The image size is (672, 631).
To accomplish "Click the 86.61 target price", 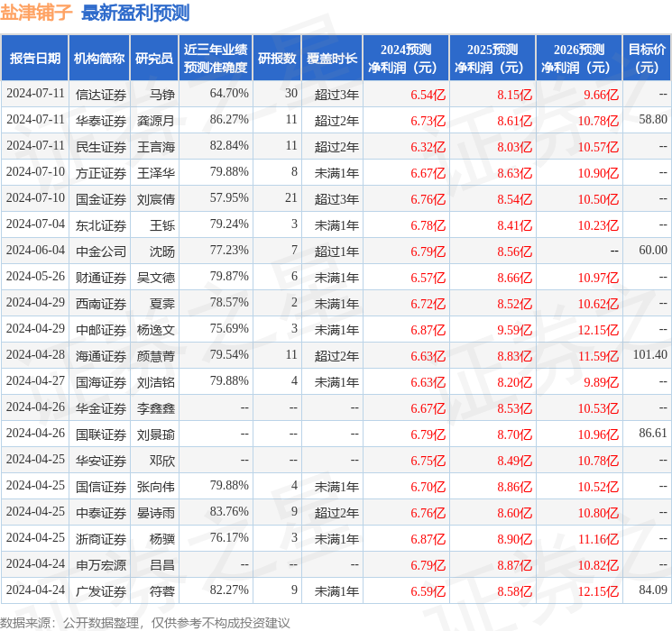I will click(x=653, y=433).
